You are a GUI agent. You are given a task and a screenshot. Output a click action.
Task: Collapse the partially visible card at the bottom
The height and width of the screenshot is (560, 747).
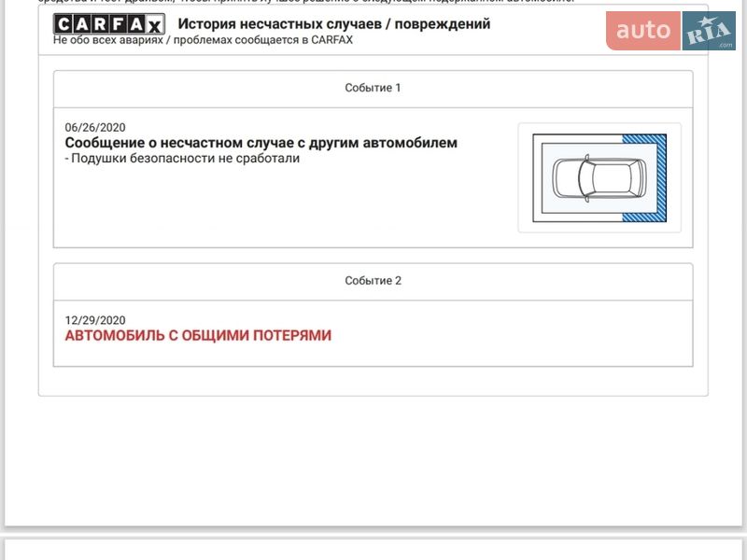coord(373,554)
